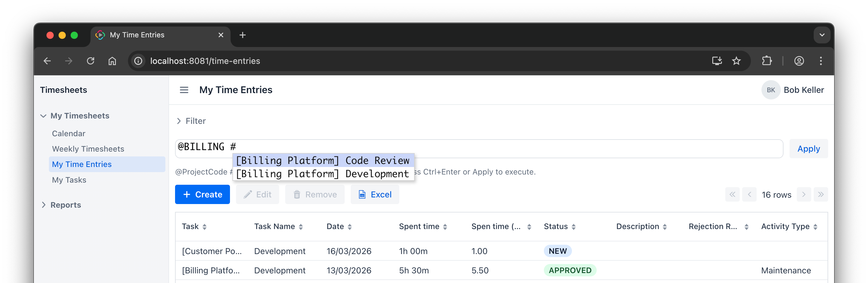Sort by Status column sort arrows

tap(573, 227)
